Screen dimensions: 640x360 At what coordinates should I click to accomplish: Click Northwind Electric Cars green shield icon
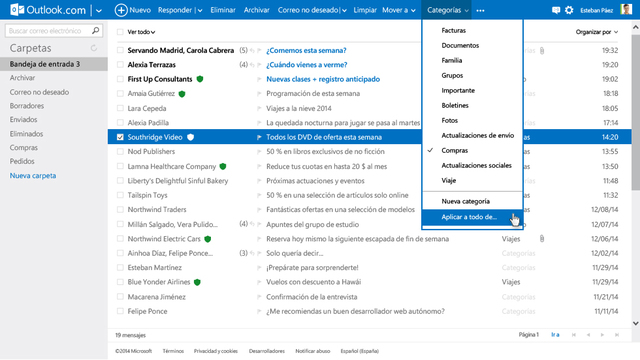(208, 239)
